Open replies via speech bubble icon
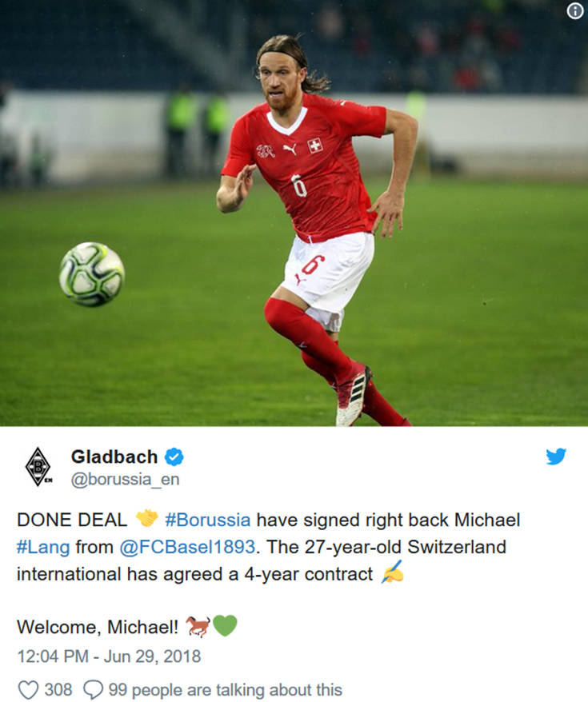588x702 pixels. (x=93, y=689)
